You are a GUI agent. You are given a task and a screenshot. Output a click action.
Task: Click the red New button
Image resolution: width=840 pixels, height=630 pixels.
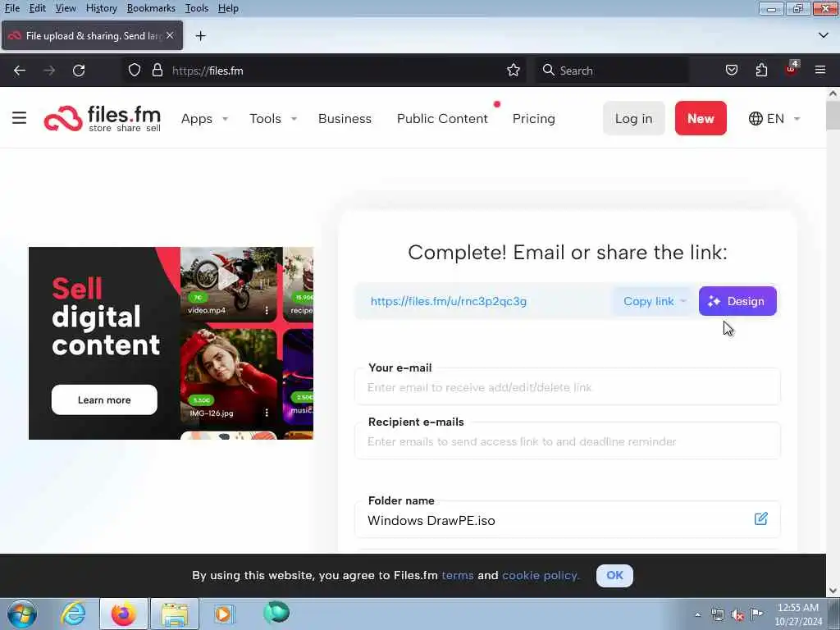click(701, 118)
